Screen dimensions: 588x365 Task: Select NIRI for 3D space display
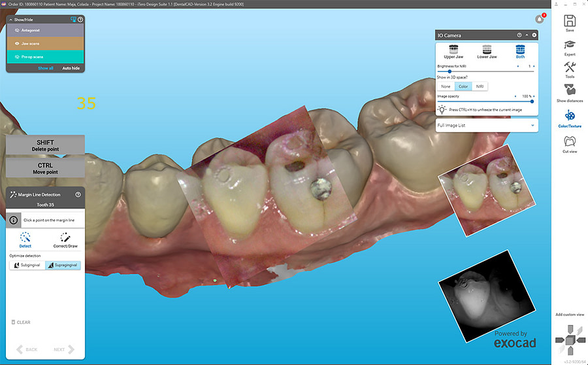click(480, 86)
